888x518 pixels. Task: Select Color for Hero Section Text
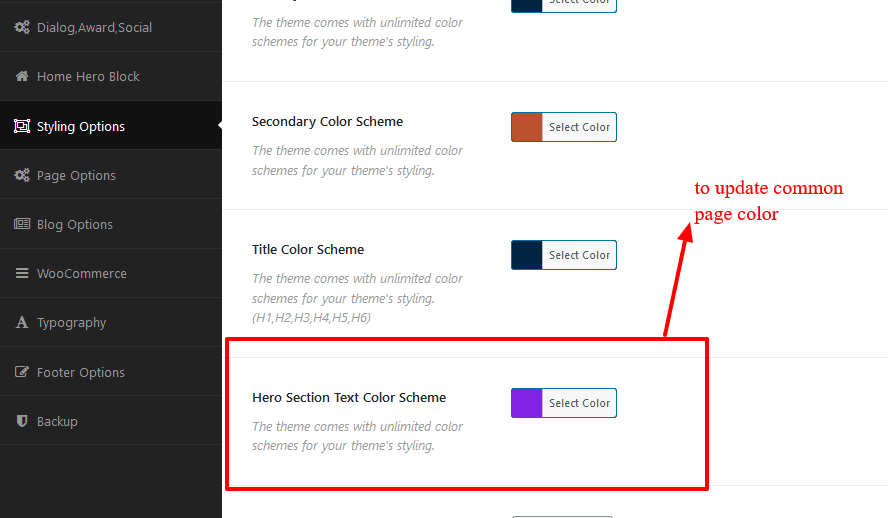click(579, 403)
